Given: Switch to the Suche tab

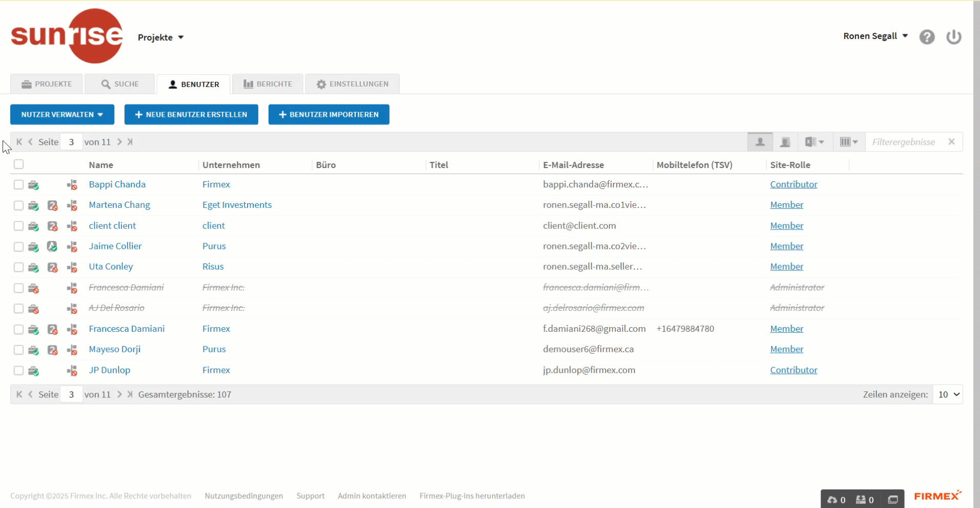Looking at the screenshot, I should [x=120, y=84].
